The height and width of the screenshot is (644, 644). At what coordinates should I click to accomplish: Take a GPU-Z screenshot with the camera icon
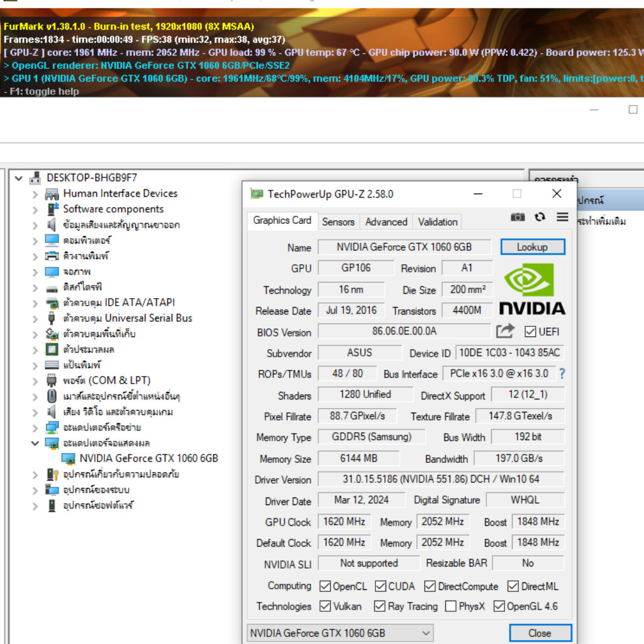(518, 217)
